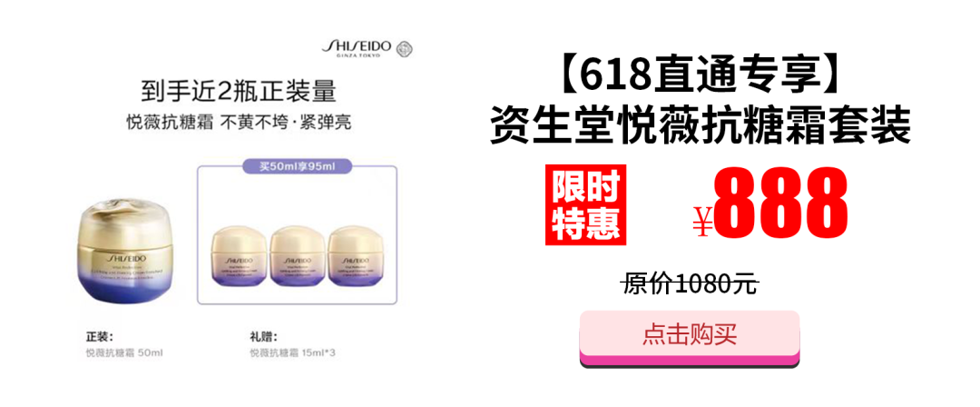Click the 正装 label under large jar
Image resolution: width=980 pixels, height=407 pixels.
(100, 335)
